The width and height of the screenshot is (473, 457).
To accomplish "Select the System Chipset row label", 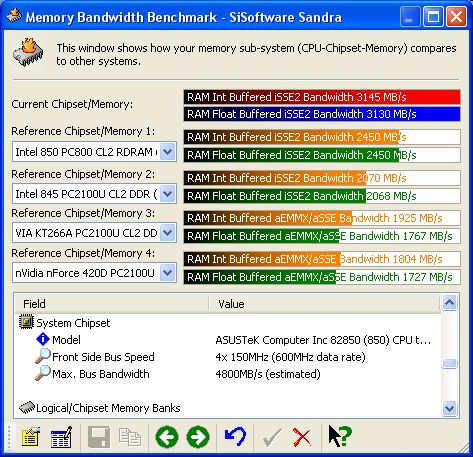I will [73, 323].
